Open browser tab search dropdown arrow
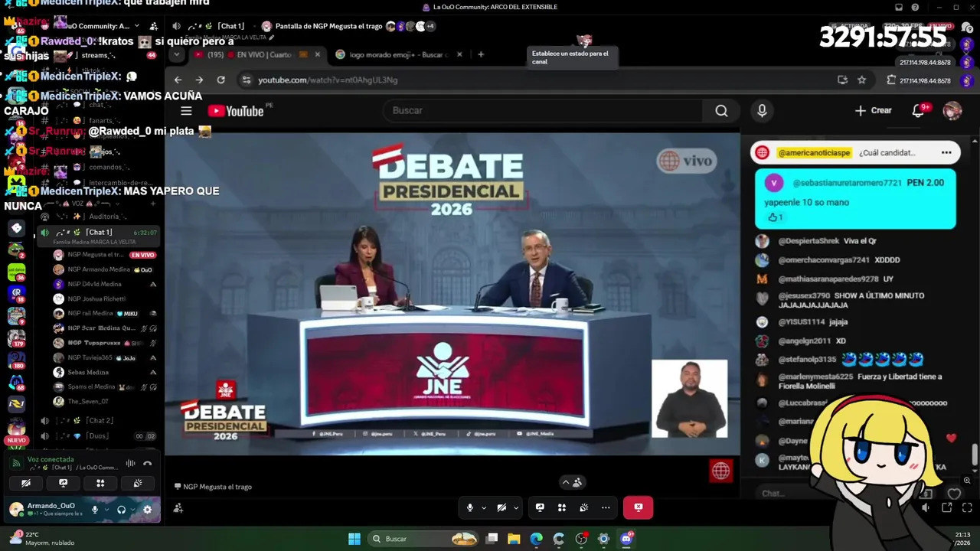The width and height of the screenshot is (980, 551). coord(178,54)
